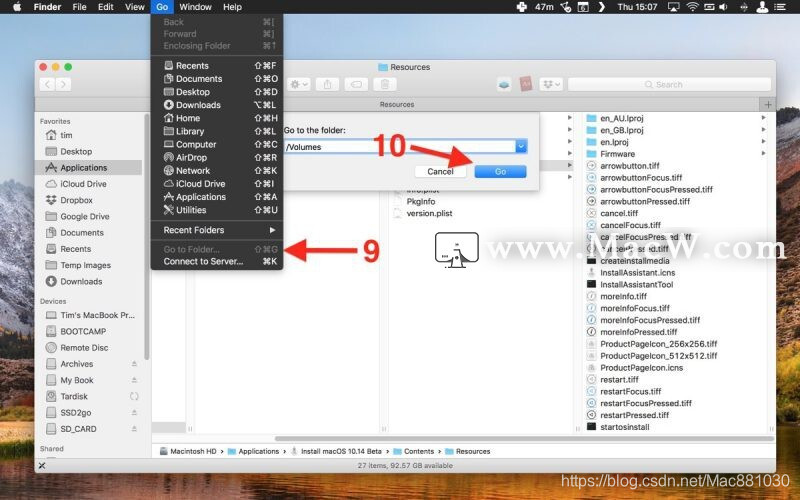This screenshot has height=500, width=800.
Task: Choose AirDrop in the Go menu
Action: 217,157
